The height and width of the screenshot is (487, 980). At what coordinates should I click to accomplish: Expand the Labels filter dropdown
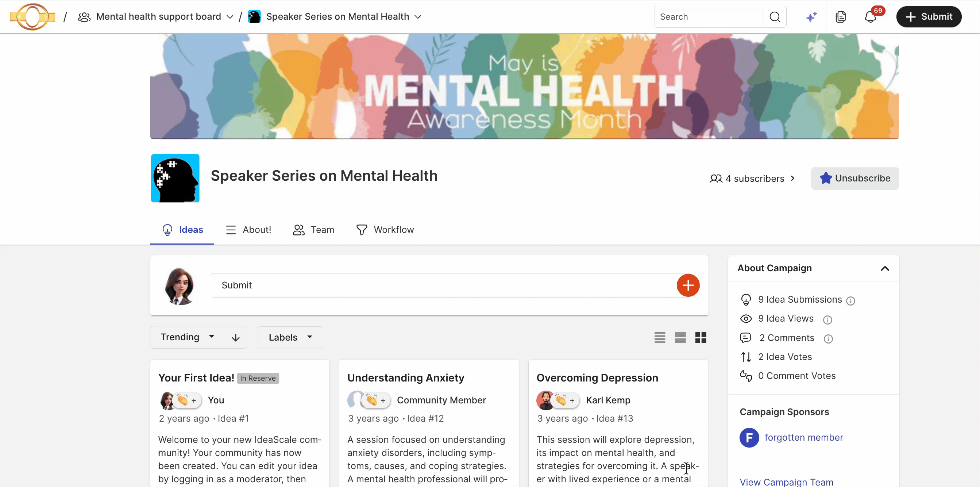(290, 337)
